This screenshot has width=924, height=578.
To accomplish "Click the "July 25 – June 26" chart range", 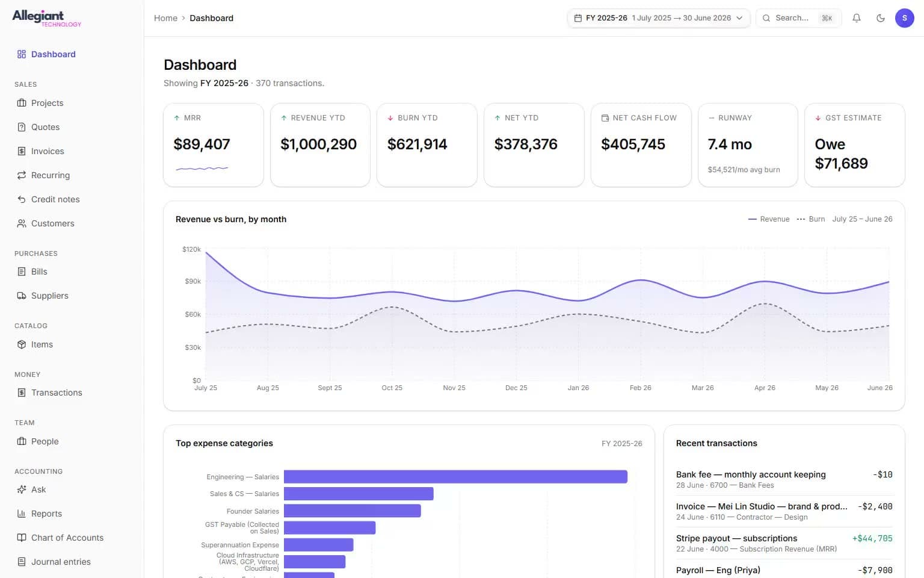I will 862,219.
